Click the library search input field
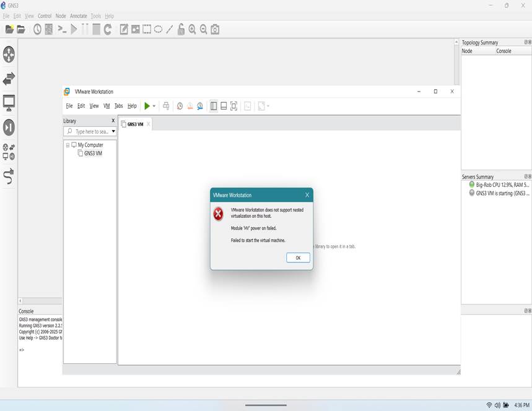The height and width of the screenshot is (411, 532). 90,131
